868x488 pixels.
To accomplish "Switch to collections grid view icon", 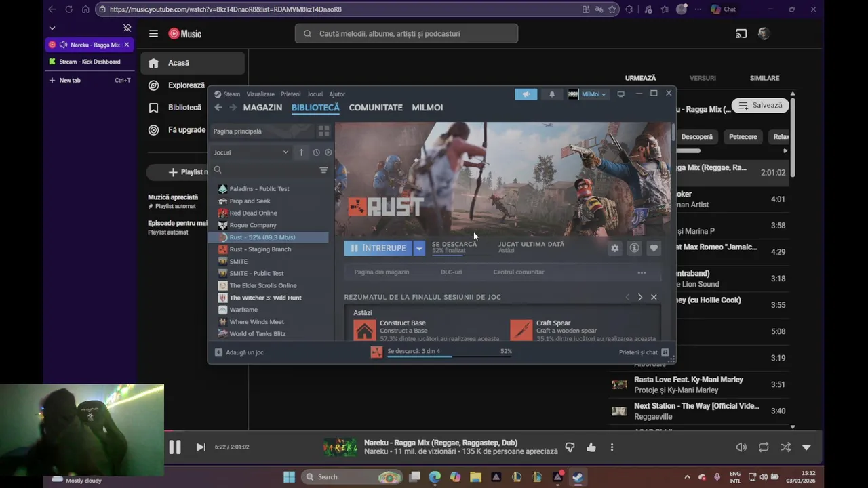I will click(323, 131).
